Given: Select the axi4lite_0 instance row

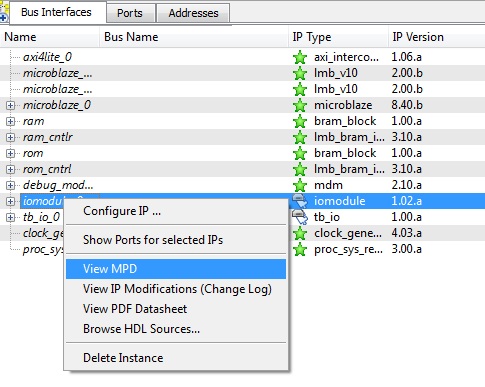Looking at the screenshot, I should tap(242, 57).
